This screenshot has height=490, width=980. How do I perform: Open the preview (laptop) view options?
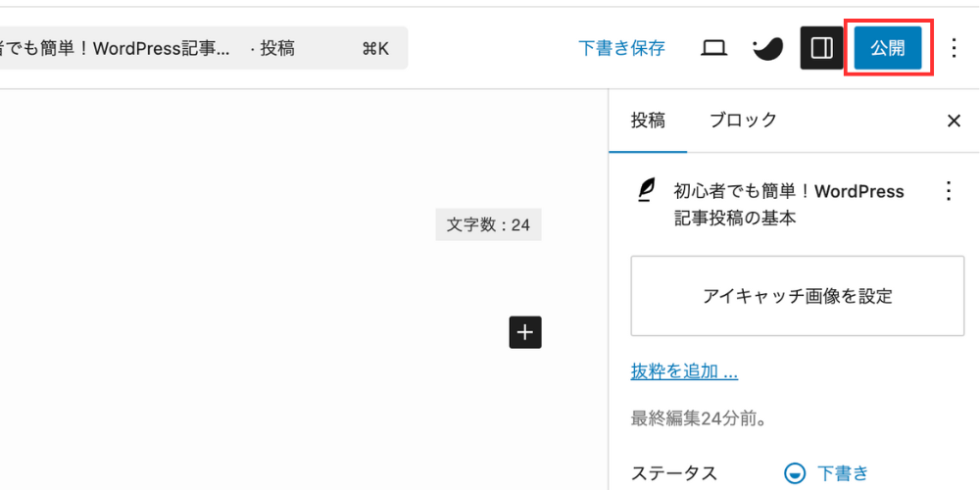(714, 48)
